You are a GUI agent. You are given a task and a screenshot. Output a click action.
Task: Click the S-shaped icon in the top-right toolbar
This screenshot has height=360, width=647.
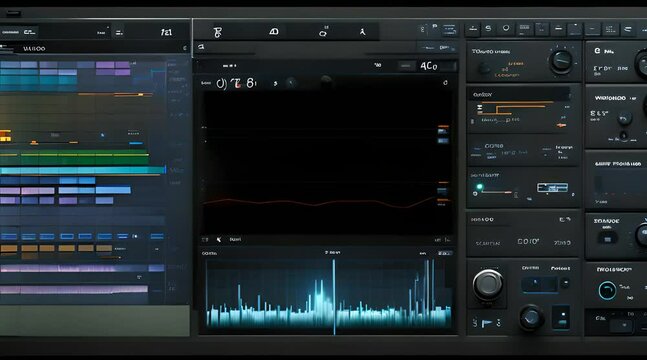(x=489, y=29)
